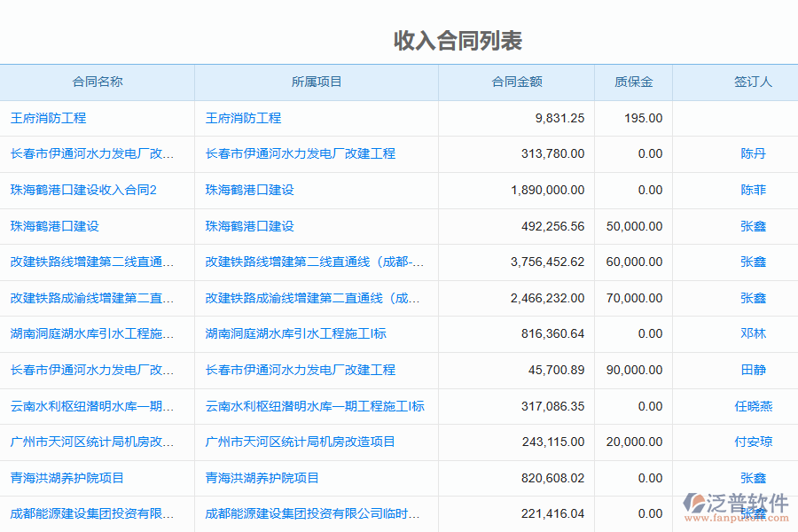The height and width of the screenshot is (532, 798).
Task: Click the 质保金 column header
Action: pyautogui.click(x=633, y=82)
